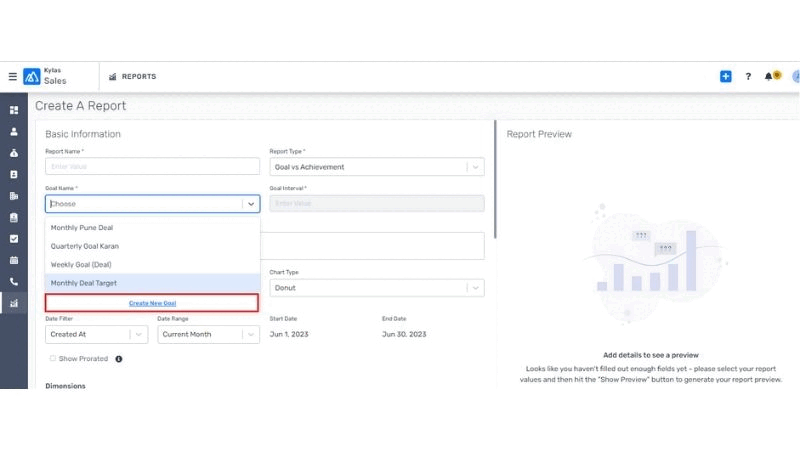Click into the Report Name field
The height and width of the screenshot is (450, 800).
(152, 166)
